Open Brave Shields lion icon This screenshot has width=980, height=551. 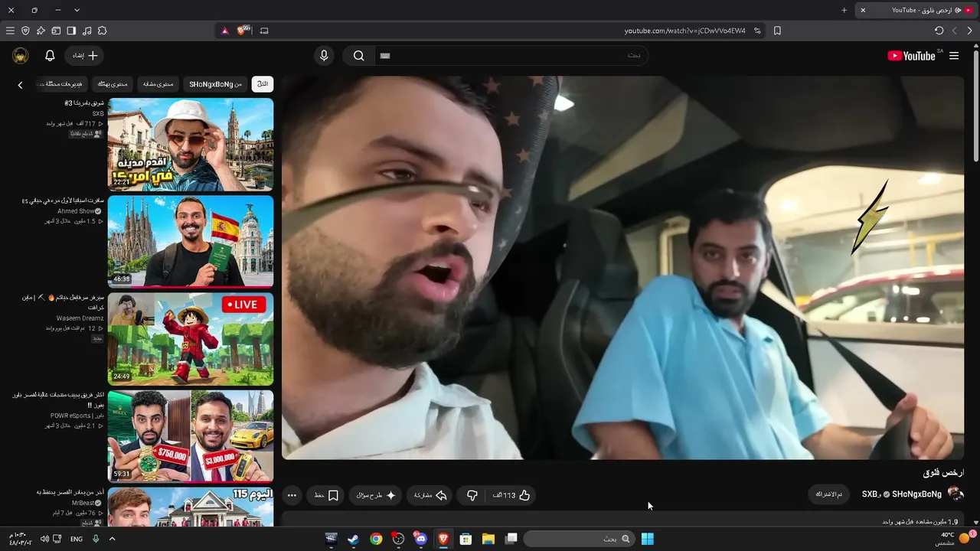[243, 31]
